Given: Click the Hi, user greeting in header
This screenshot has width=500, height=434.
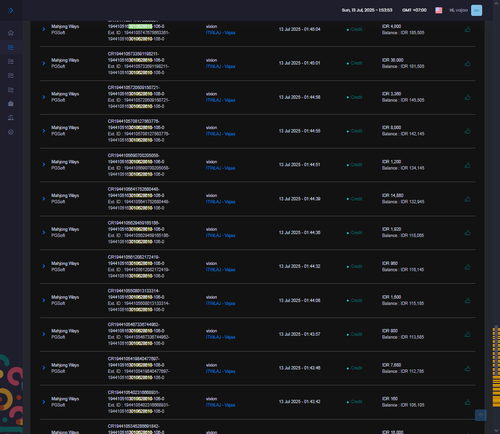Looking at the screenshot, I should point(458,10).
